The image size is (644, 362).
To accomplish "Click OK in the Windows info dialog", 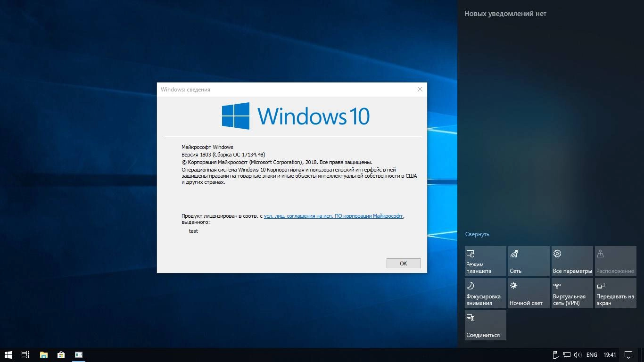I will click(x=404, y=263).
